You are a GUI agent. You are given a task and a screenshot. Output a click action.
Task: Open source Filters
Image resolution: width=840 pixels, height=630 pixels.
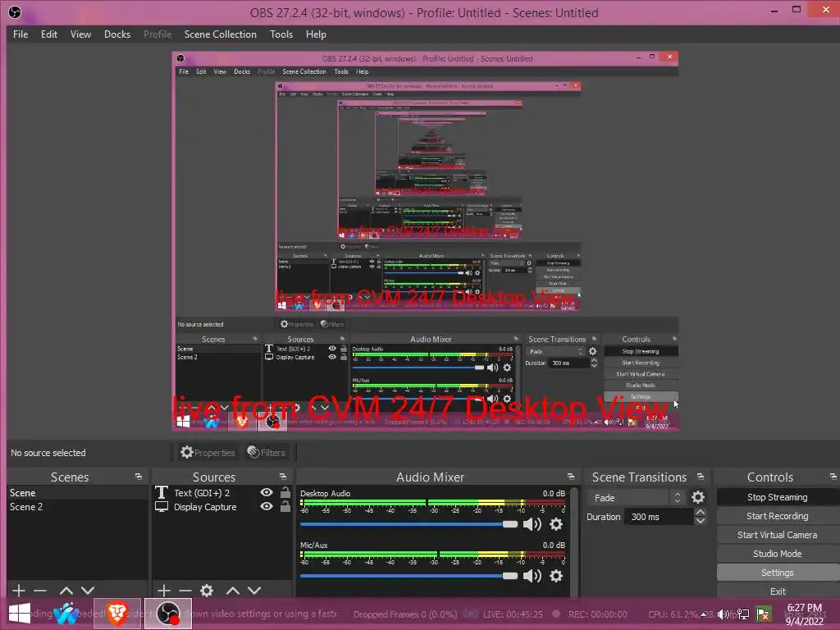(x=267, y=453)
